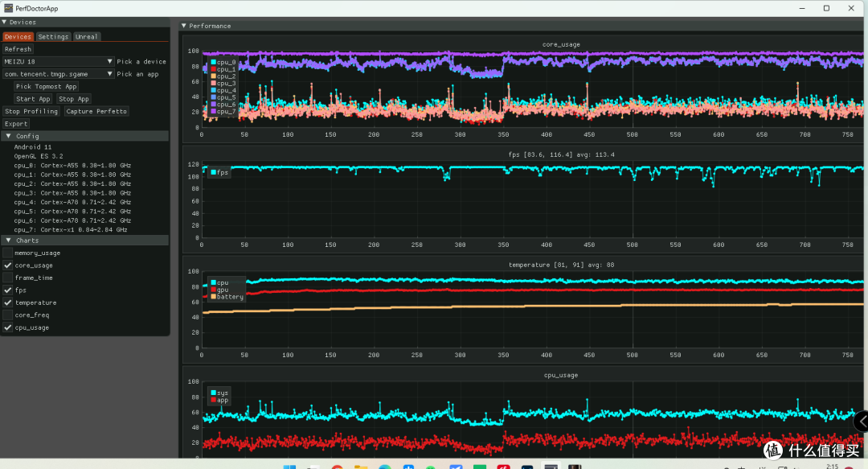This screenshot has height=469, width=868.
Task: Toggle cpu_1 series in core_usage legend
Action: [223, 69]
